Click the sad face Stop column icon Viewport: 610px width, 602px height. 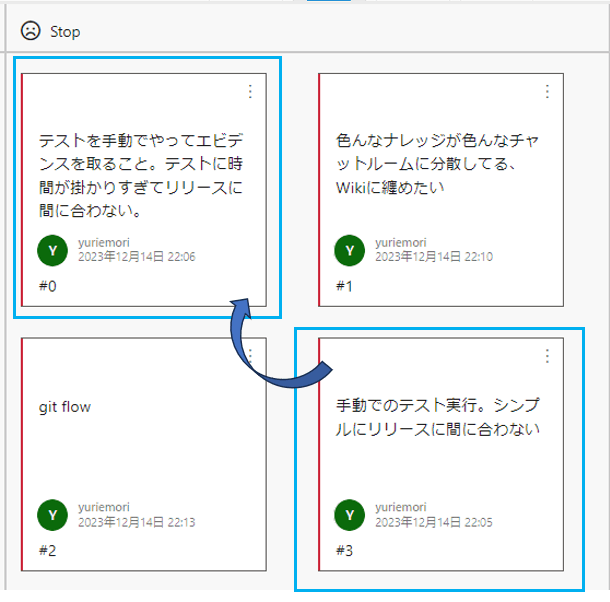click(x=30, y=31)
